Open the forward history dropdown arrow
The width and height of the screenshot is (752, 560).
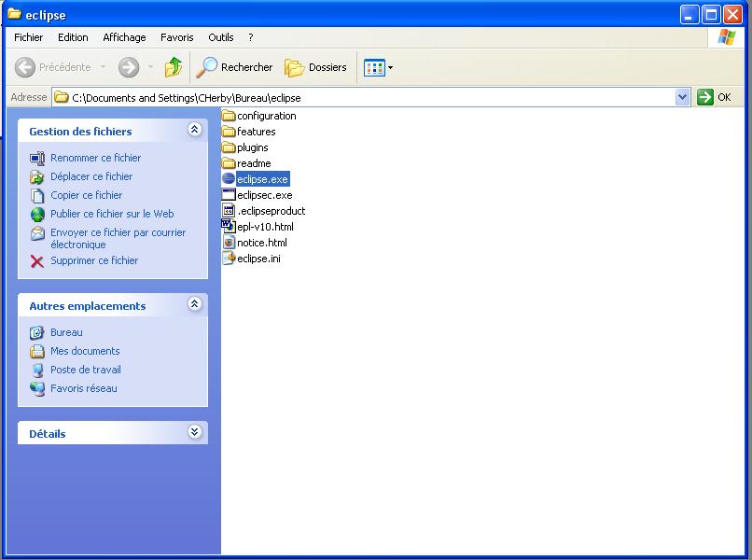click(150, 67)
